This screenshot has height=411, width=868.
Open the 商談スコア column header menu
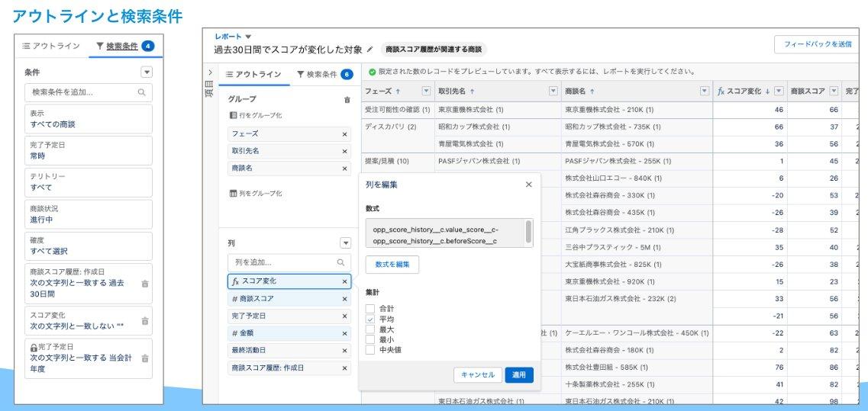(x=834, y=92)
